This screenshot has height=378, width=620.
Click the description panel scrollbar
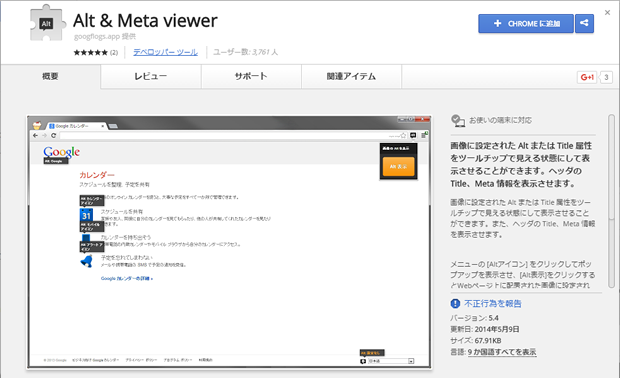[611, 202]
